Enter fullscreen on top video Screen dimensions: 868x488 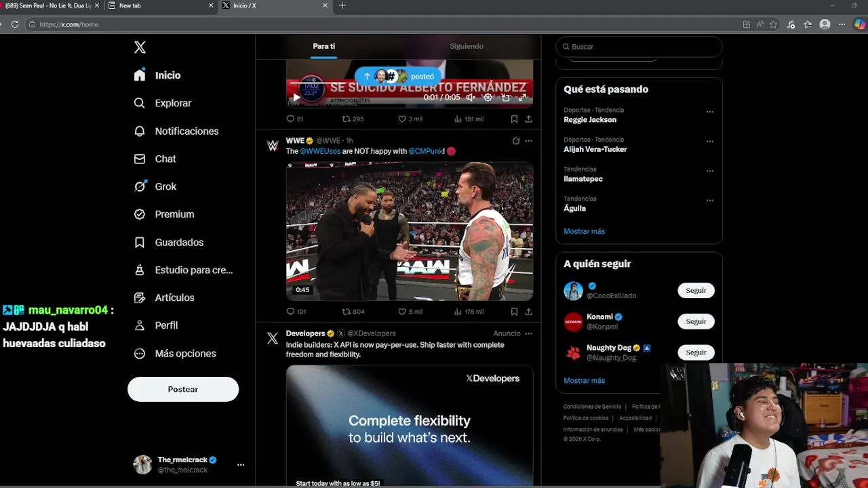pos(522,98)
